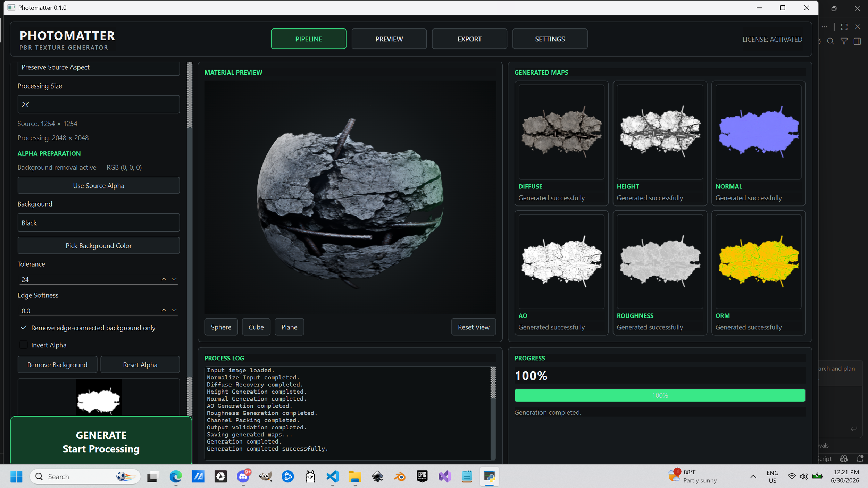Select the HEIGHT map thumbnail

(660, 132)
